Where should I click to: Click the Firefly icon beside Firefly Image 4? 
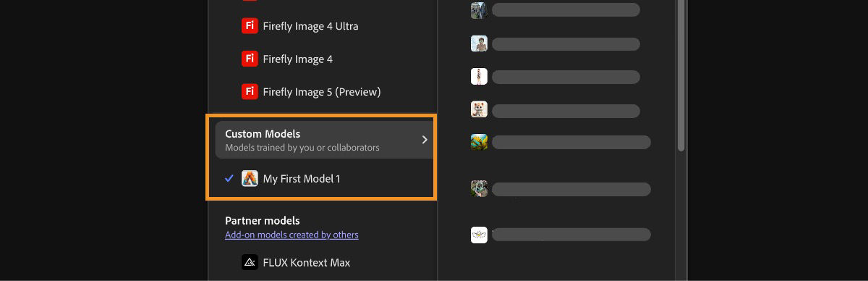250,59
